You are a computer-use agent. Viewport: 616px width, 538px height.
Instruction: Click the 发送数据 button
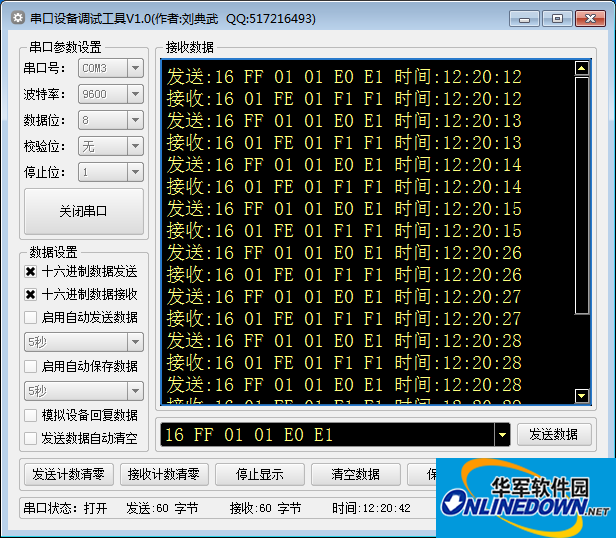[554, 435]
